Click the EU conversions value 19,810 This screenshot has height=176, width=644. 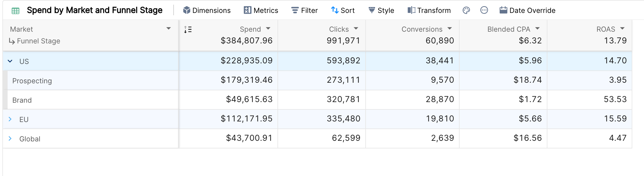coord(440,119)
